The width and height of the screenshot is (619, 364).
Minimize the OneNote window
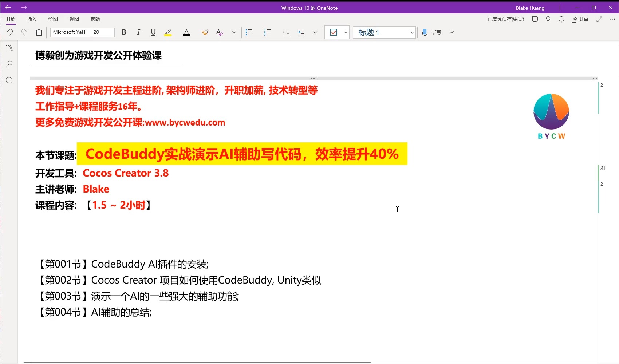click(x=577, y=8)
